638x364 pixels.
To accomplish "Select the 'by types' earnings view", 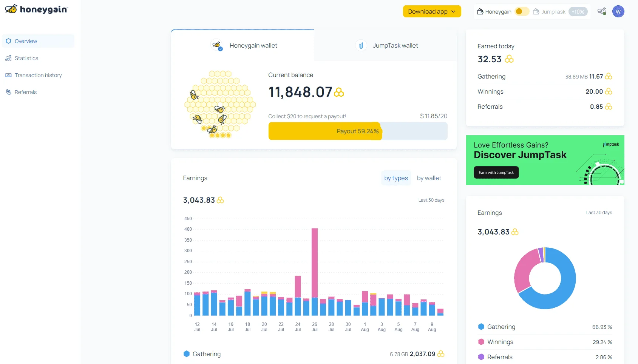I will [396, 178].
